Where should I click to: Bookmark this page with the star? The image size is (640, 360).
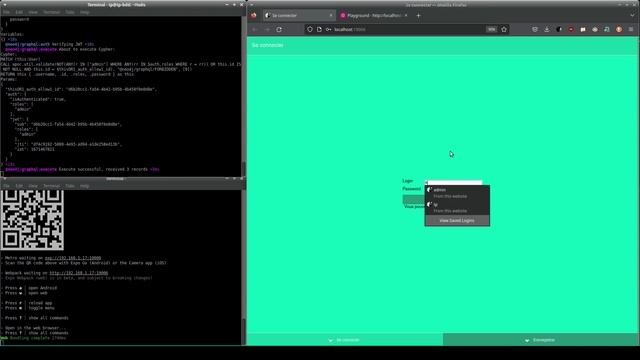pos(504,29)
